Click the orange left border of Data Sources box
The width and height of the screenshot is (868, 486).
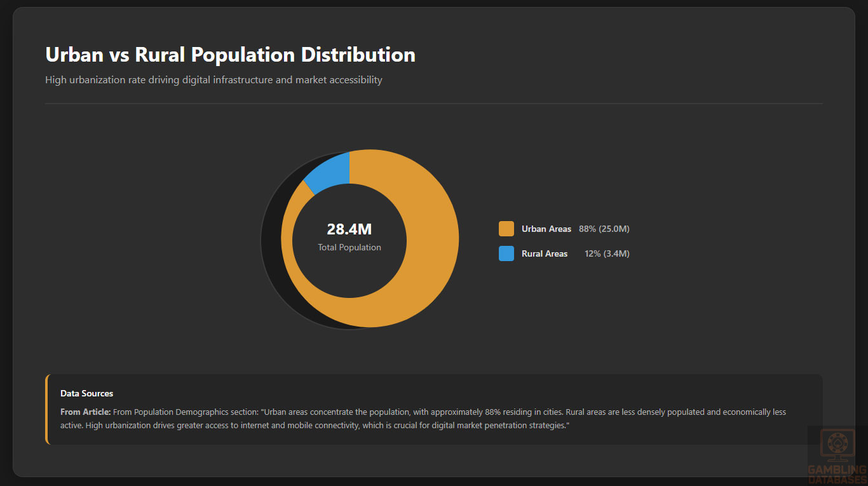46,409
